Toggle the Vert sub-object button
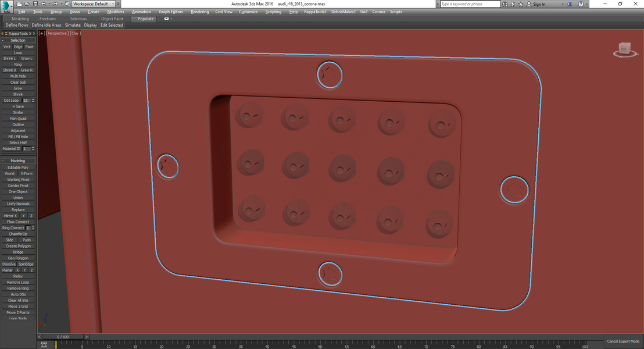The height and width of the screenshot is (349, 644). pyautogui.click(x=7, y=47)
